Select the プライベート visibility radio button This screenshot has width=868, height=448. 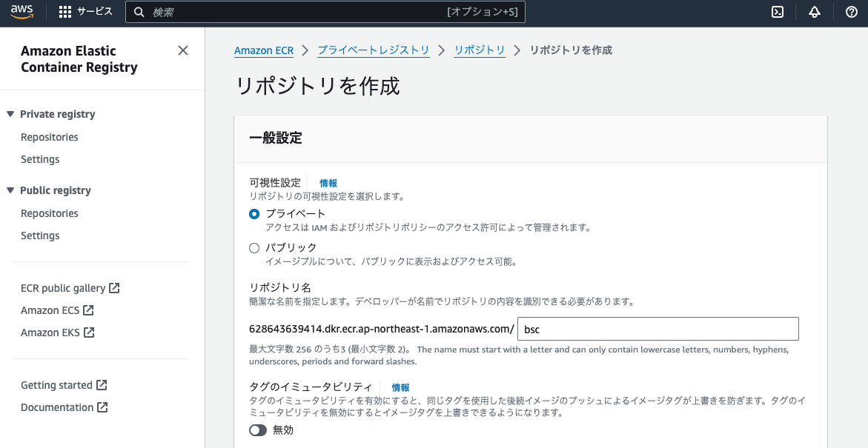[254, 213]
